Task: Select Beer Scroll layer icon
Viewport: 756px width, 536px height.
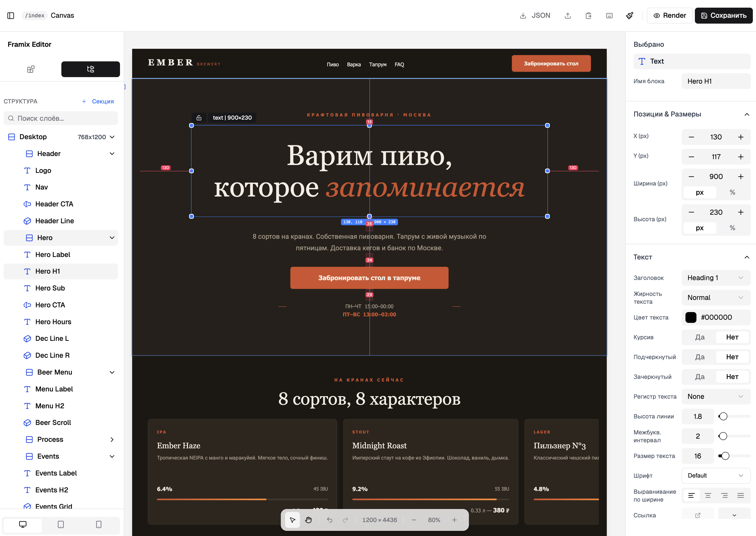Action: tap(27, 423)
